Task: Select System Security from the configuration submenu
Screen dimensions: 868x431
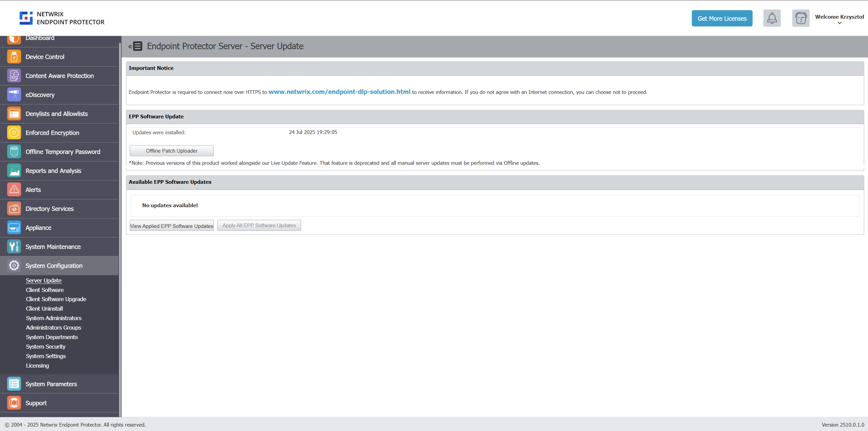Action: tap(45, 347)
